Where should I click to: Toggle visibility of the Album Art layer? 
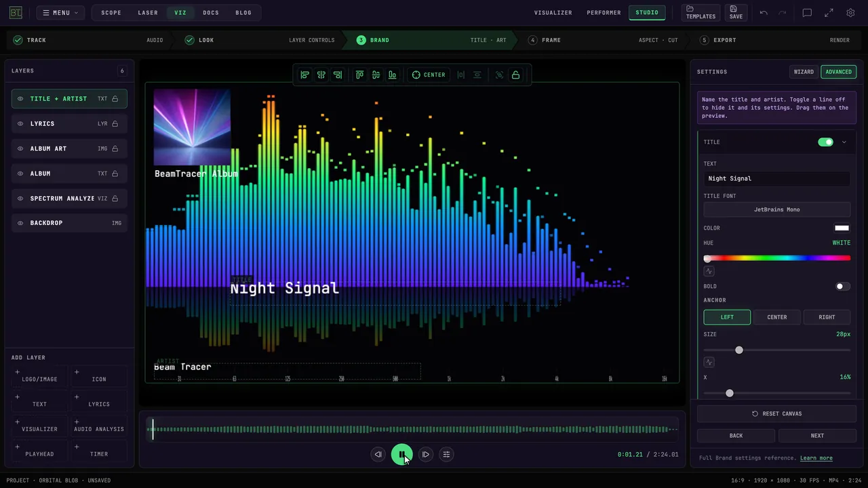tap(20, 148)
